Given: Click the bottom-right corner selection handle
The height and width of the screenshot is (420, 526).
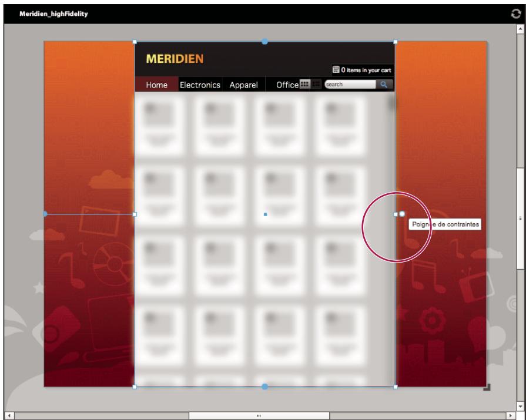Looking at the screenshot, I should point(396,387).
